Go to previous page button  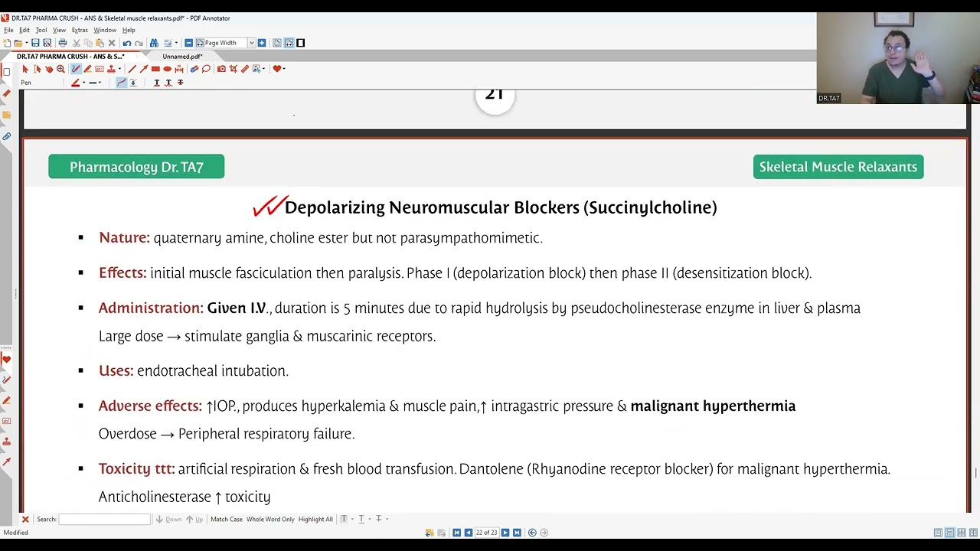pyautogui.click(x=468, y=533)
